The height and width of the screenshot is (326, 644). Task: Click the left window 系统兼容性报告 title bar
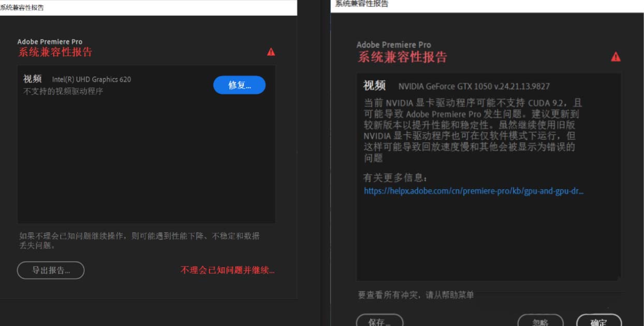point(149,8)
